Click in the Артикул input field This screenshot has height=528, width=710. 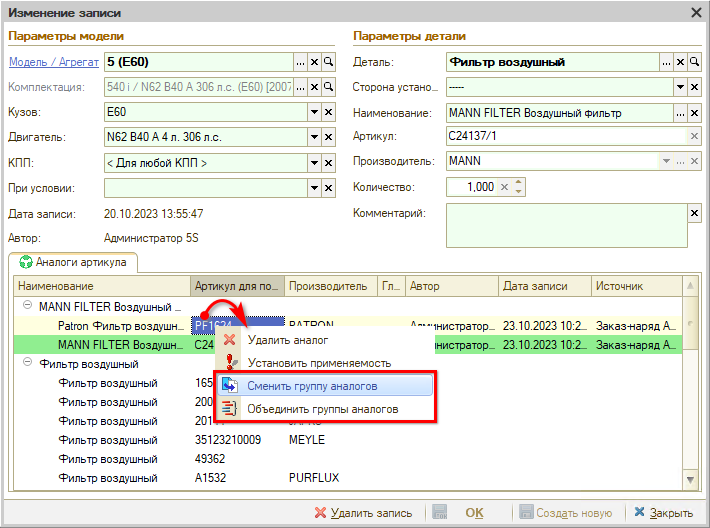[x=566, y=136]
